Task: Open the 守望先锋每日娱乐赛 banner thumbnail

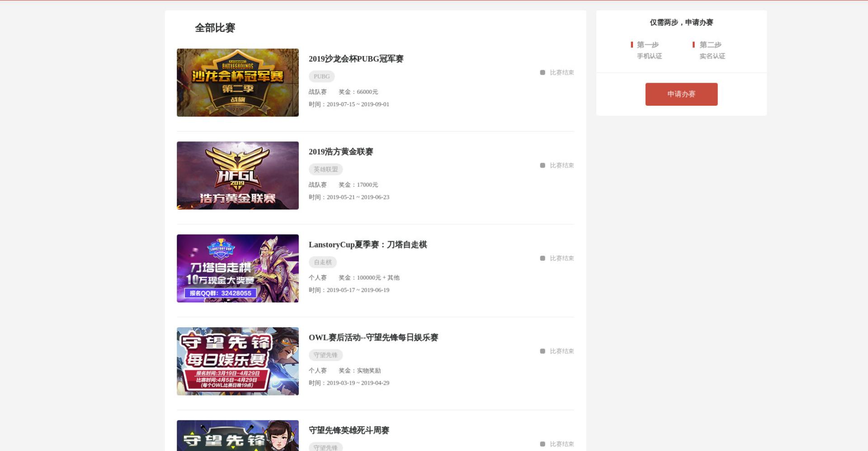Action: pos(238,361)
